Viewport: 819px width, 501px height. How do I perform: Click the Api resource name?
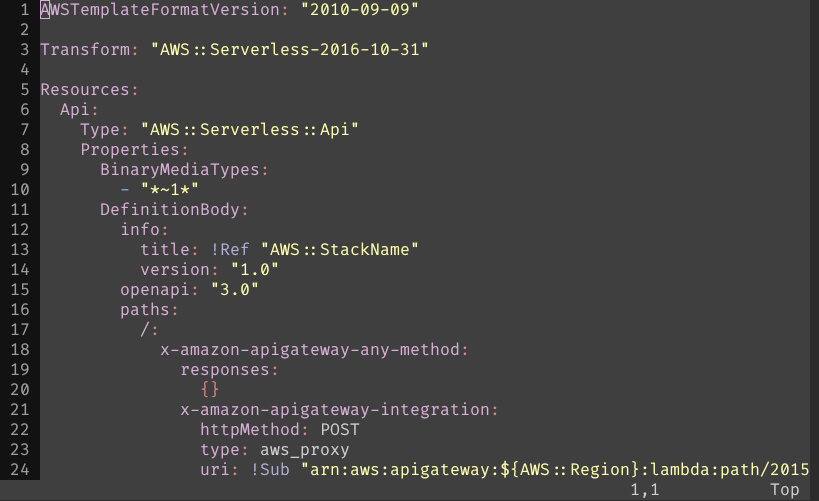pyautogui.click(x=75, y=110)
